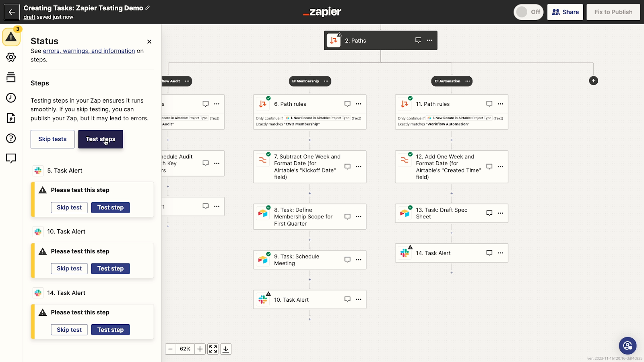Open more options for 11. Path rules
This screenshot has height=362, width=644.
tap(500, 104)
